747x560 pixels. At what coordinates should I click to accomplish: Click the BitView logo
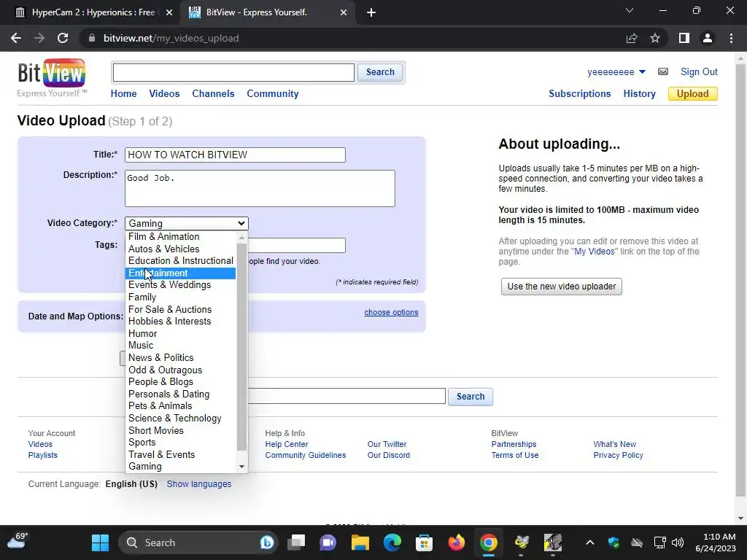[52, 77]
